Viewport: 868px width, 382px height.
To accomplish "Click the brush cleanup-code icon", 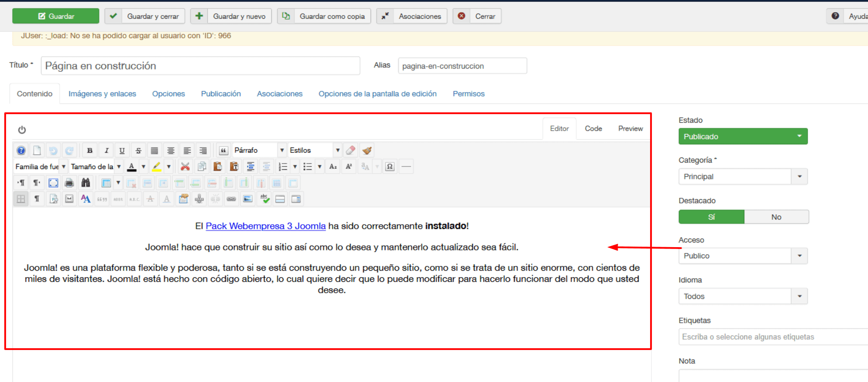I will coord(367,150).
